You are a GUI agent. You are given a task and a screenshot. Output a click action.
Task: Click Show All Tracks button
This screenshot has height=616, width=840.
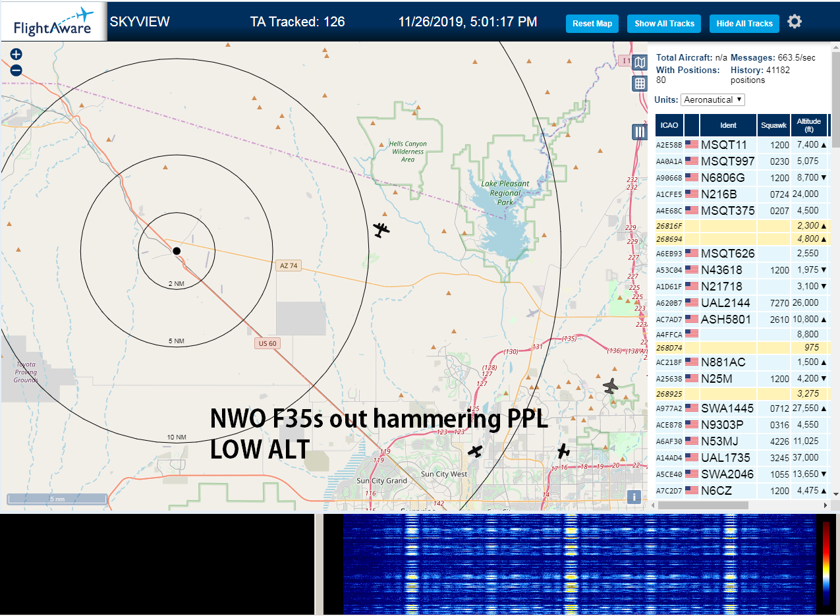coord(664,23)
